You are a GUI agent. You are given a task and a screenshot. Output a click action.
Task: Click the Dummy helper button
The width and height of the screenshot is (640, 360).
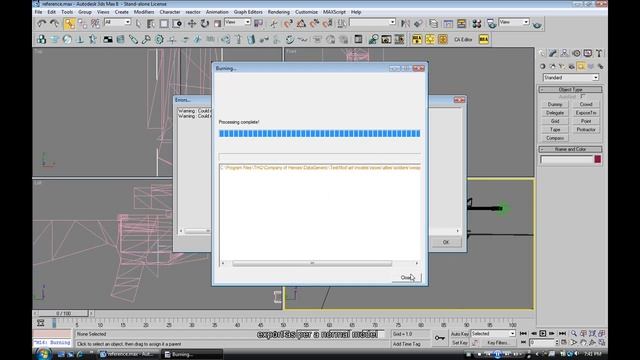click(x=555, y=104)
